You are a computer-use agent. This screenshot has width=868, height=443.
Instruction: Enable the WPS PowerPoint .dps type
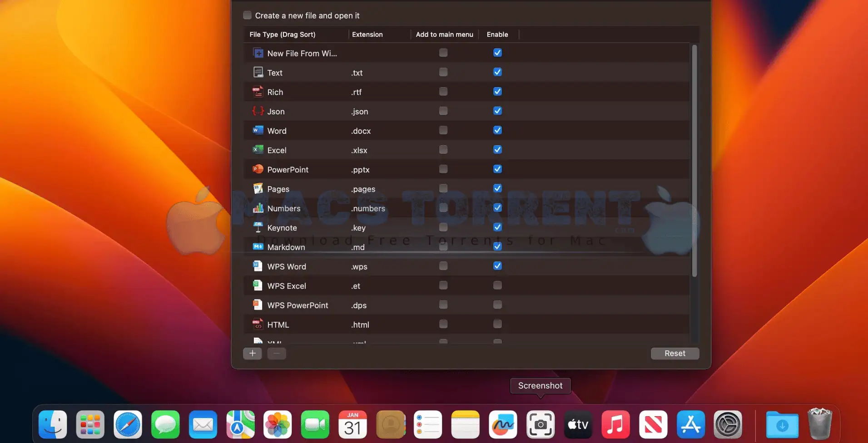pos(497,305)
